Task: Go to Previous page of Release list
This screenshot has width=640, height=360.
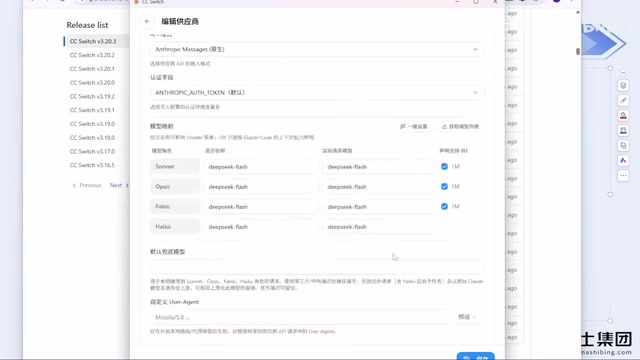Action: (x=87, y=185)
